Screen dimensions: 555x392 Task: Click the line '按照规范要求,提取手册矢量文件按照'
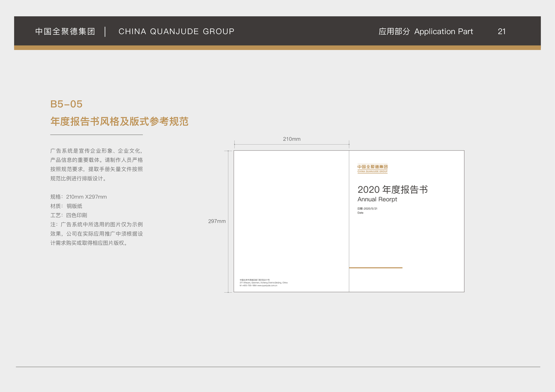pos(97,169)
